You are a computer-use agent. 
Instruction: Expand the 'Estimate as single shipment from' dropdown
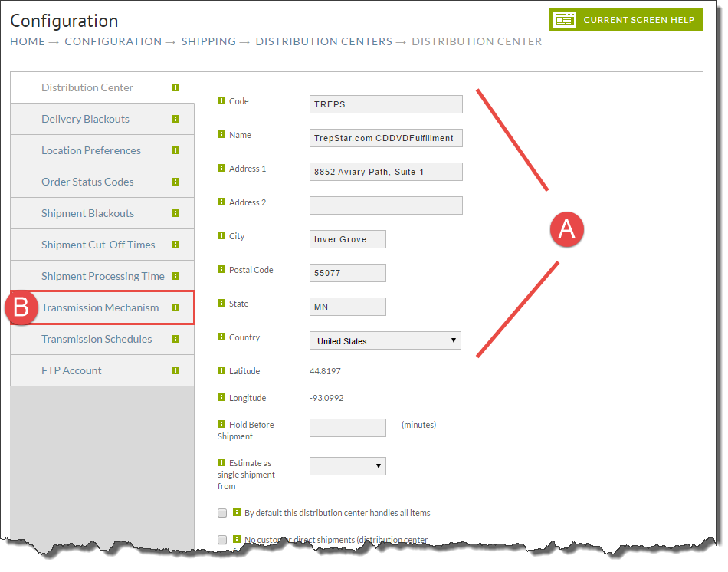pos(348,466)
